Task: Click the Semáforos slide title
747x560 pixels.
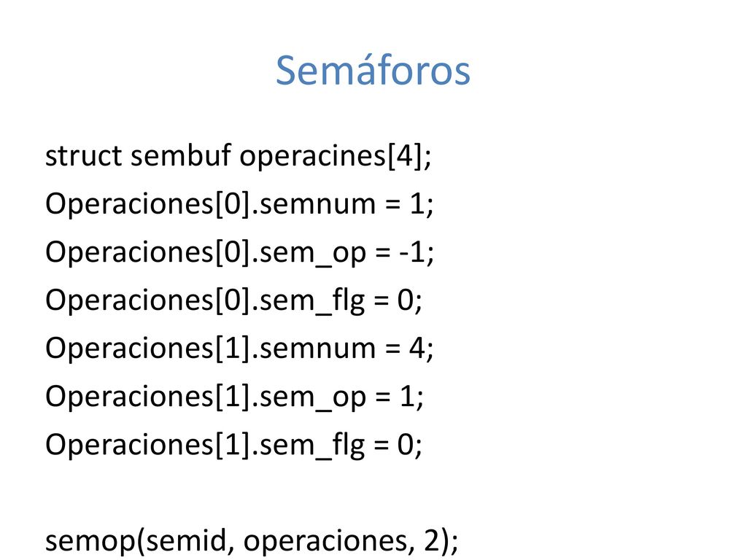Action: click(373, 71)
